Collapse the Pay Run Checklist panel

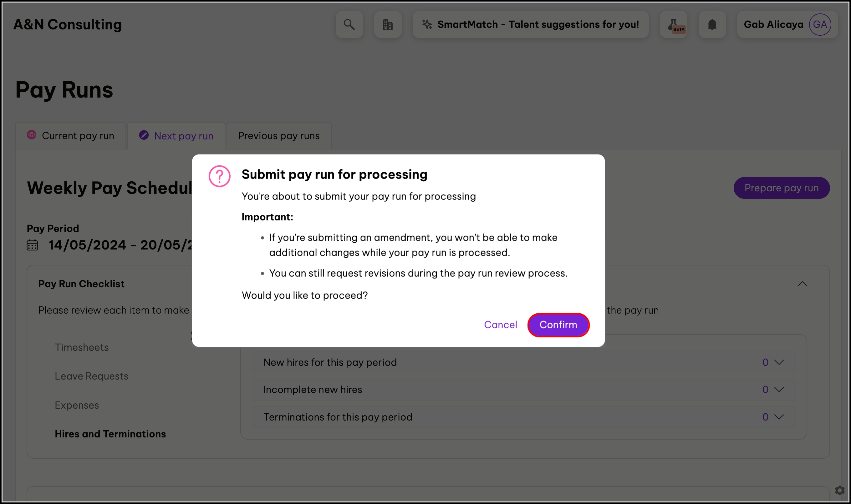coord(802,284)
